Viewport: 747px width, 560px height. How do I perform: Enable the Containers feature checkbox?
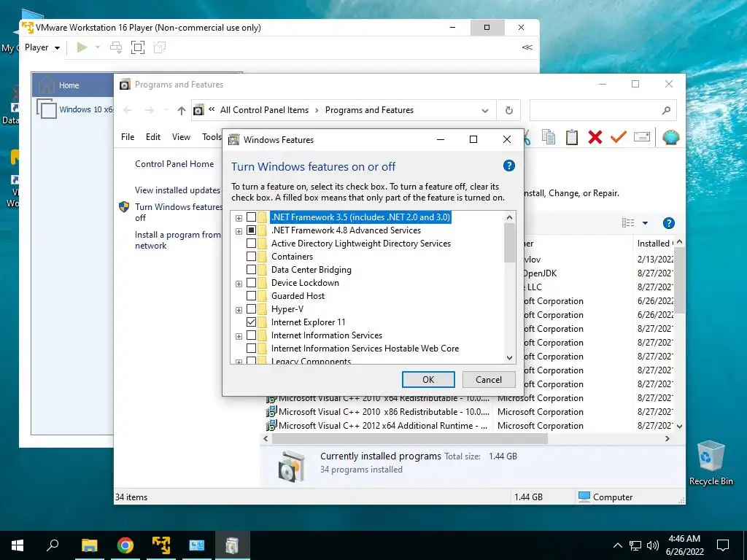click(251, 257)
